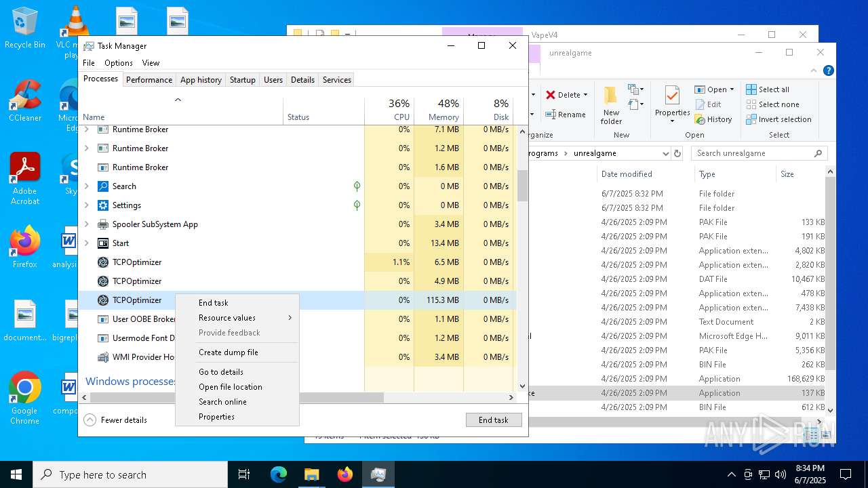This screenshot has width=868, height=488.
Task: Open Task Manager Options menu
Action: pos(119,63)
